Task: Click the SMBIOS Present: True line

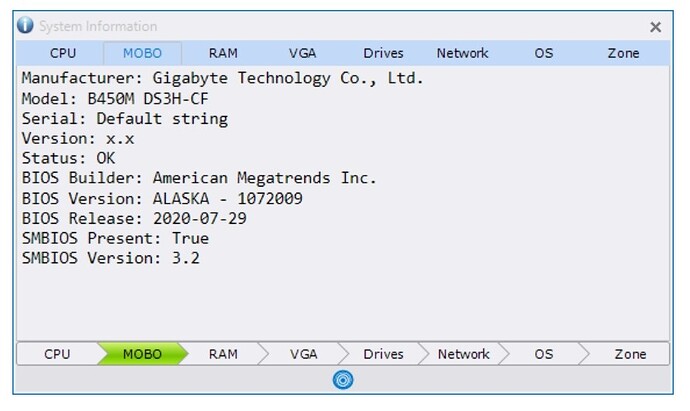Action: pyautogui.click(x=115, y=238)
